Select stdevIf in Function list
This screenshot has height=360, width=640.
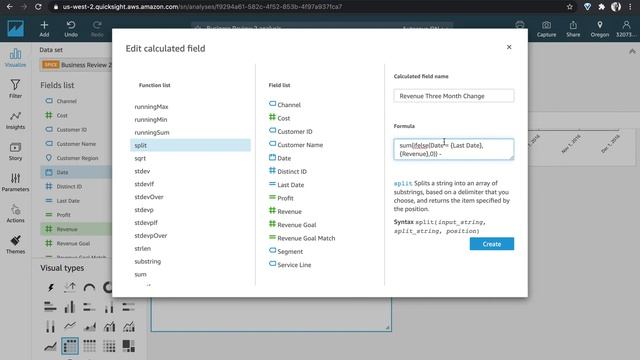click(x=144, y=184)
